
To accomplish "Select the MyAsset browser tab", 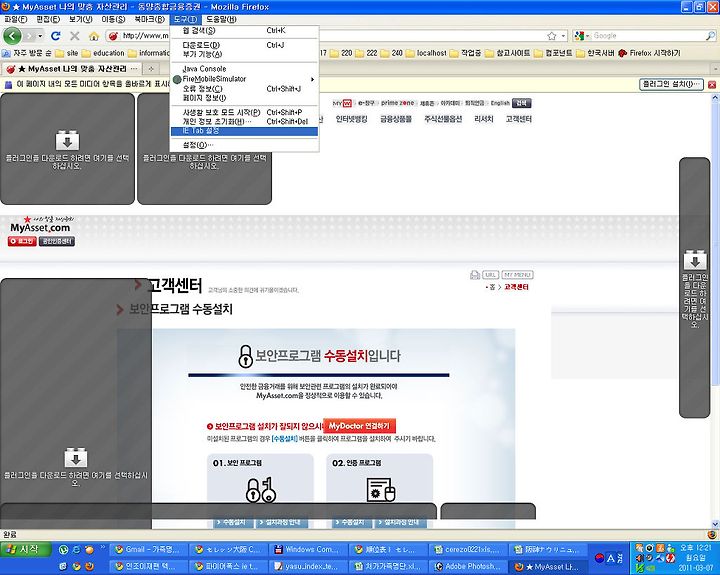I will pyautogui.click(x=71, y=69).
